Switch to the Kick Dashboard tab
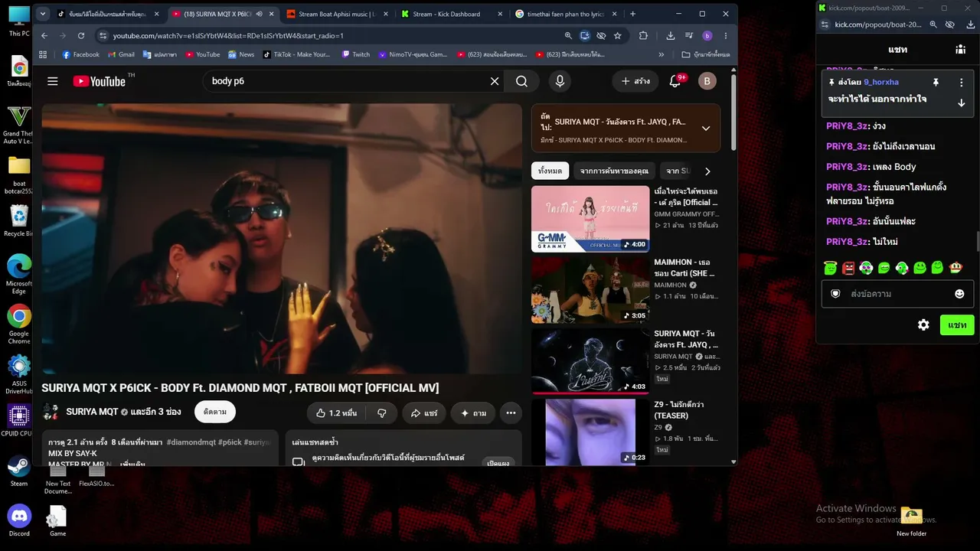 click(x=452, y=14)
